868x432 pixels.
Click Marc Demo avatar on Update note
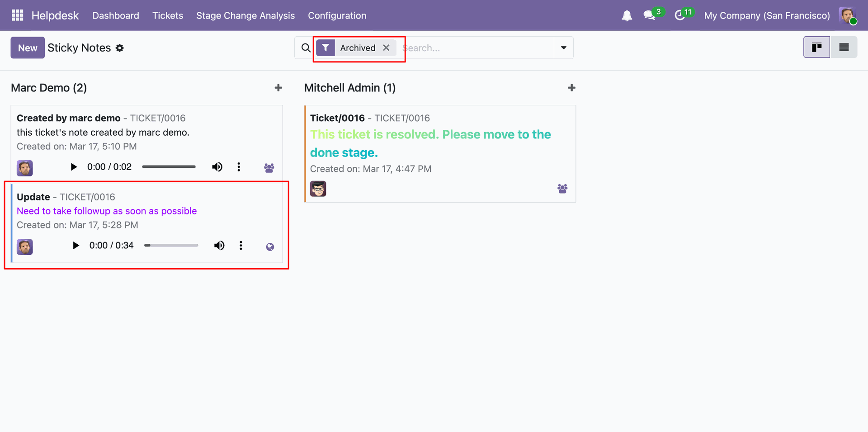25,247
